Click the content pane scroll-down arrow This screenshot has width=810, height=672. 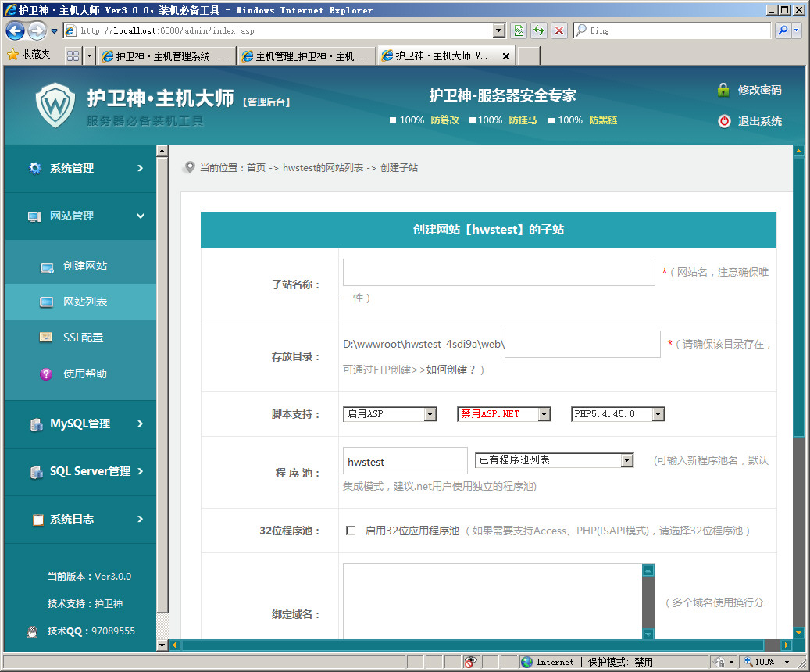pyautogui.click(x=798, y=632)
